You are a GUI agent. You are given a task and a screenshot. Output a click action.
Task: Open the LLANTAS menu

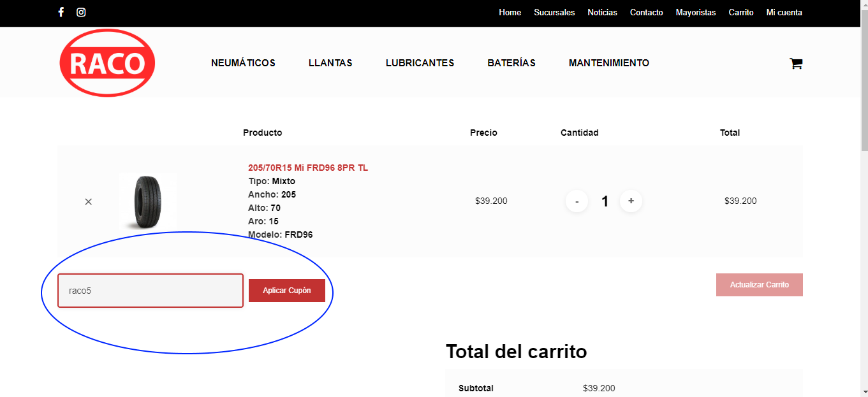tap(330, 63)
